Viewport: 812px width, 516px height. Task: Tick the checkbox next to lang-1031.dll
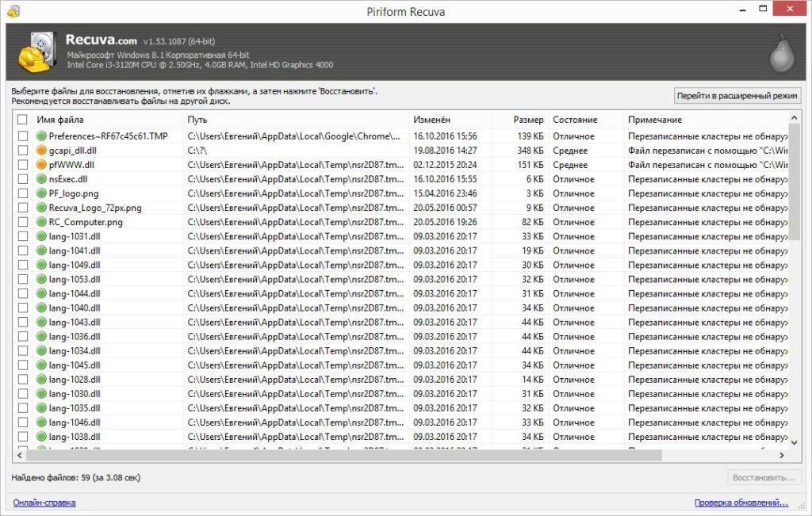tap(22, 236)
